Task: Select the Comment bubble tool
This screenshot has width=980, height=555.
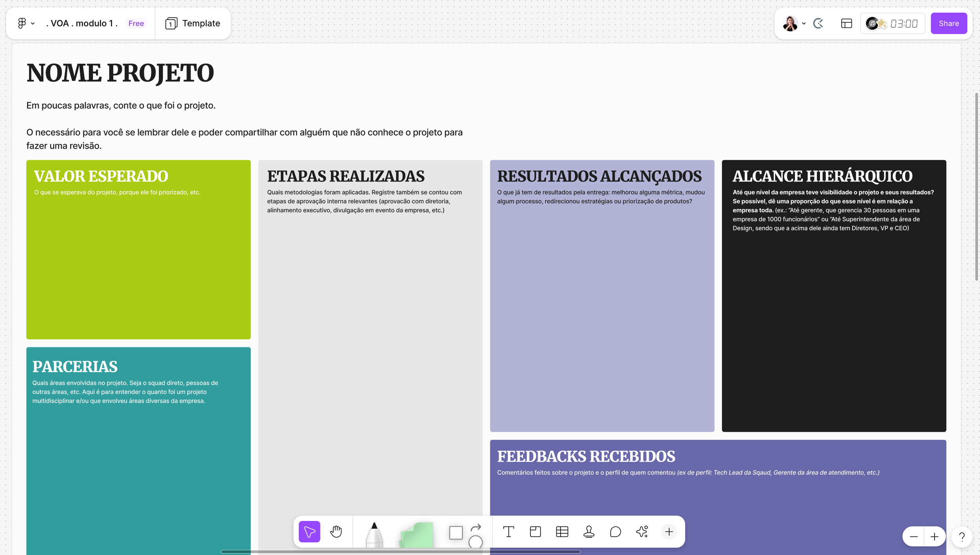Action: click(615, 531)
